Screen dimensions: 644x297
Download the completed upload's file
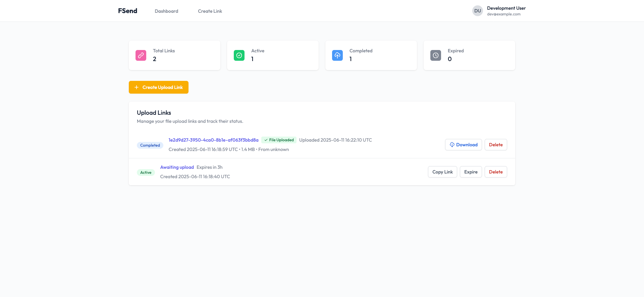pyautogui.click(x=464, y=145)
